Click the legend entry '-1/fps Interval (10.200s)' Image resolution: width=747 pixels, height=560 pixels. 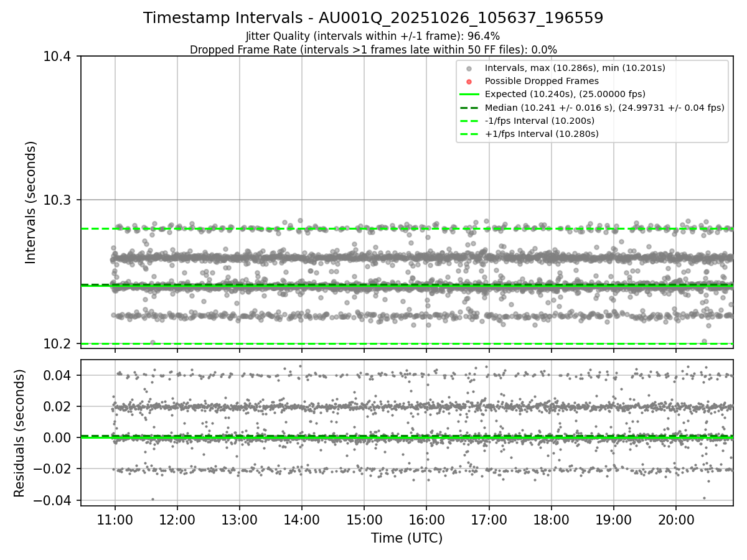point(539,120)
